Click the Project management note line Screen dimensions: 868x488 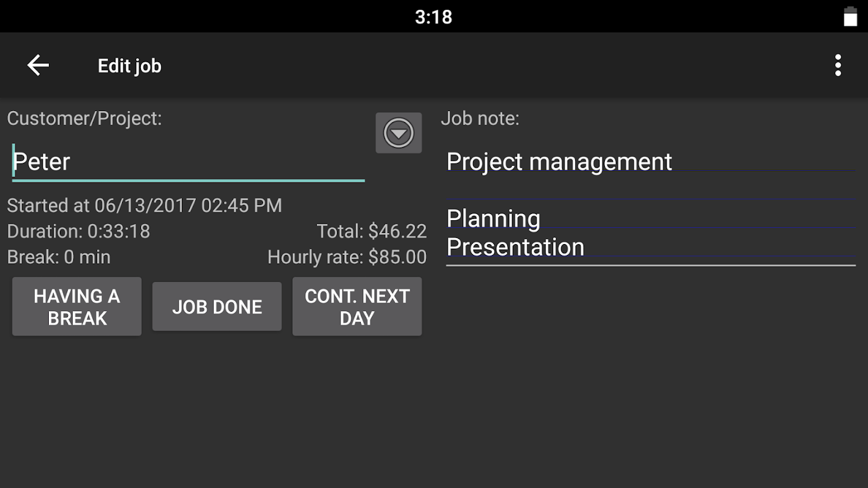point(559,162)
